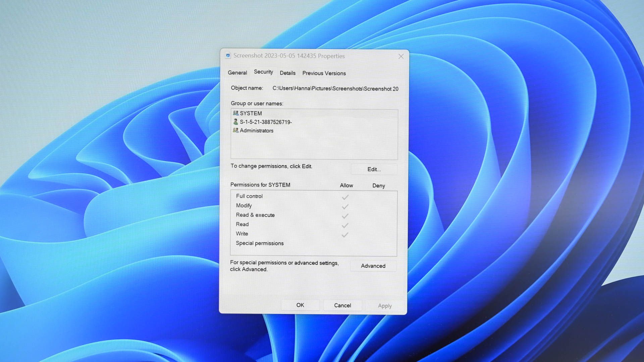Click Edit to change permissions
Screen dimensions: 644x362
(374, 169)
